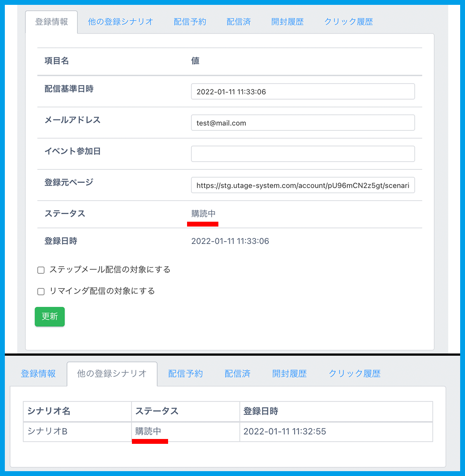465x476 pixels.
Task: Tick the リマインダ配信の対象にする checkbox
Action: [x=41, y=291]
